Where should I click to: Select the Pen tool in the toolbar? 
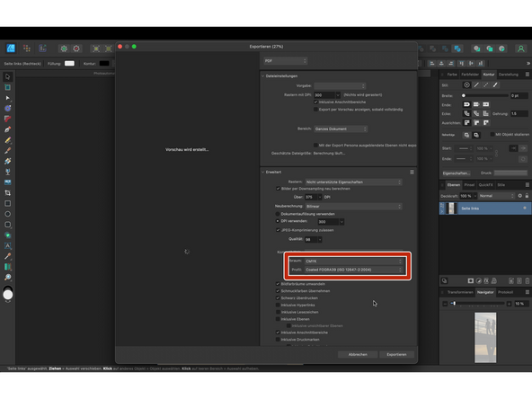coord(8,129)
